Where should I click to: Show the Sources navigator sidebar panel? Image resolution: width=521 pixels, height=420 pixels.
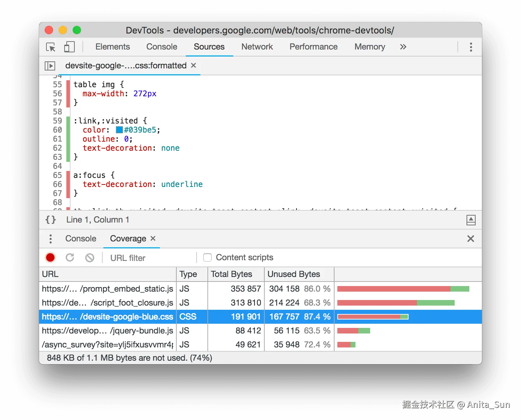[x=50, y=66]
